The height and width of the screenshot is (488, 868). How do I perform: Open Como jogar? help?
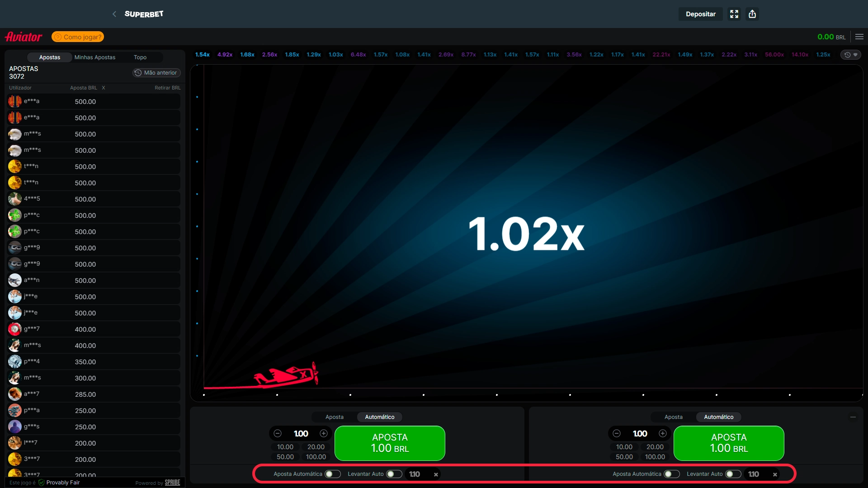[78, 37]
